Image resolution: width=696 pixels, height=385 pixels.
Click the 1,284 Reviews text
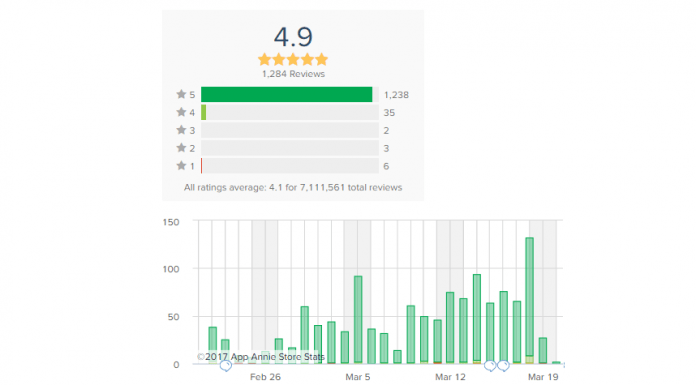[x=293, y=74]
